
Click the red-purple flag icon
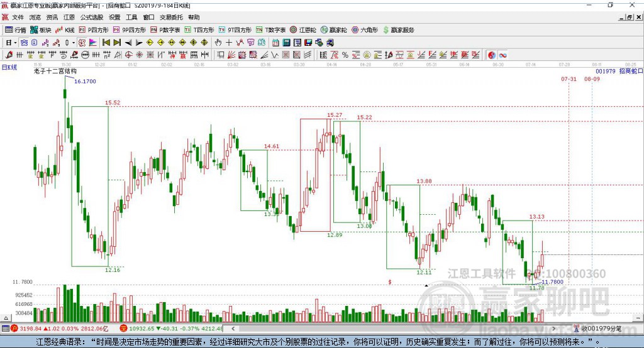(93, 43)
